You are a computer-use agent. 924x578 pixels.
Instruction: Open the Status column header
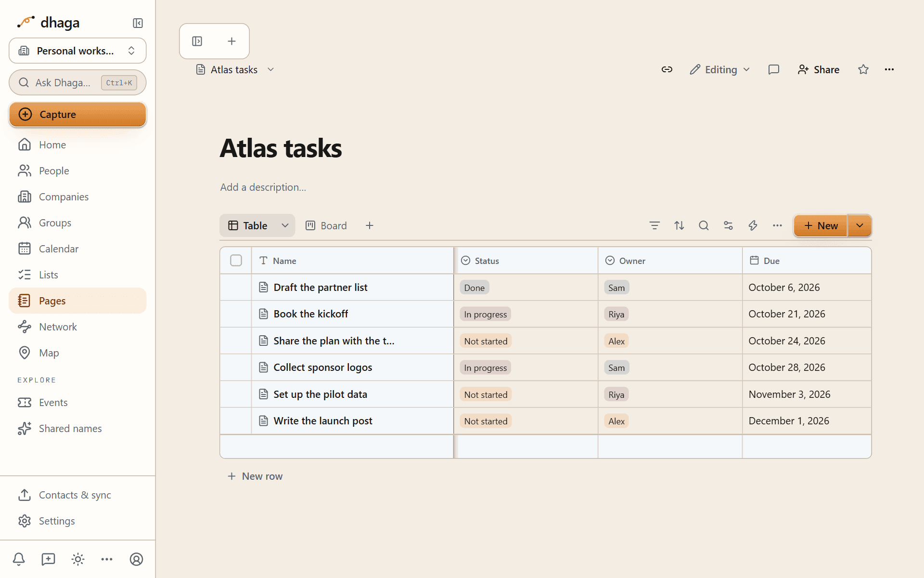tap(526, 261)
